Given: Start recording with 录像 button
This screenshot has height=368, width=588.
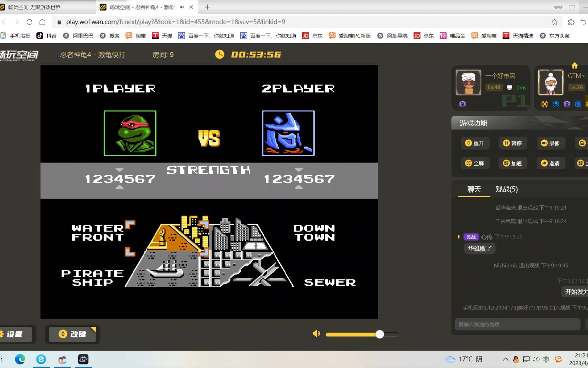Looking at the screenshot, I should (x=551, y=143).
